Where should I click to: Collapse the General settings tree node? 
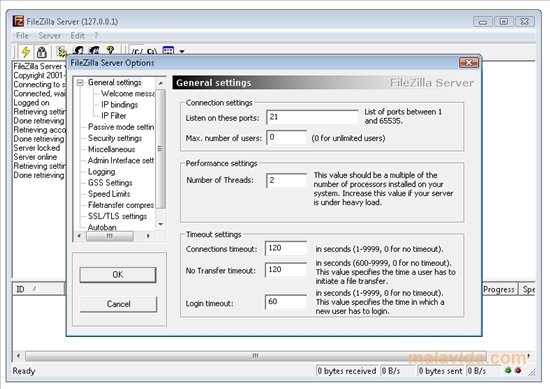coord(80,83)
